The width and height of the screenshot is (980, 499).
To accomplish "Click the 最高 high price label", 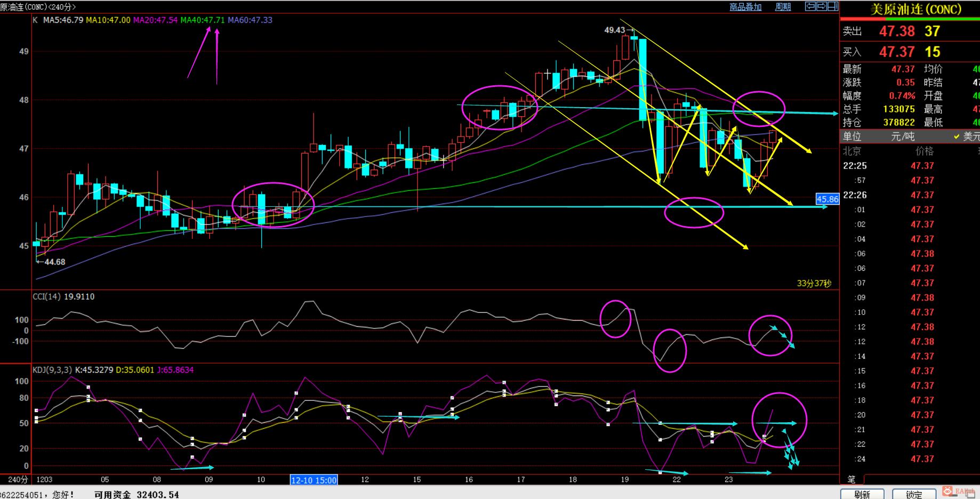I will click(933, 109).
